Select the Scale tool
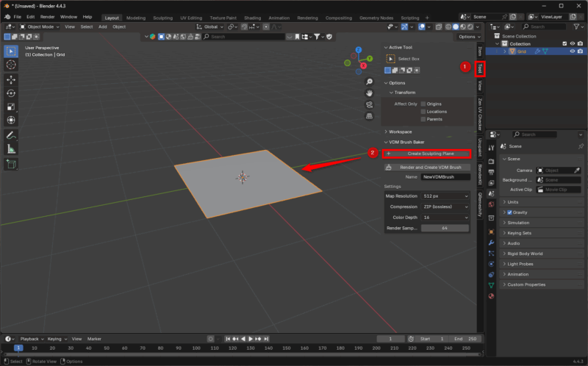The image size is (588, 366). 11,107
